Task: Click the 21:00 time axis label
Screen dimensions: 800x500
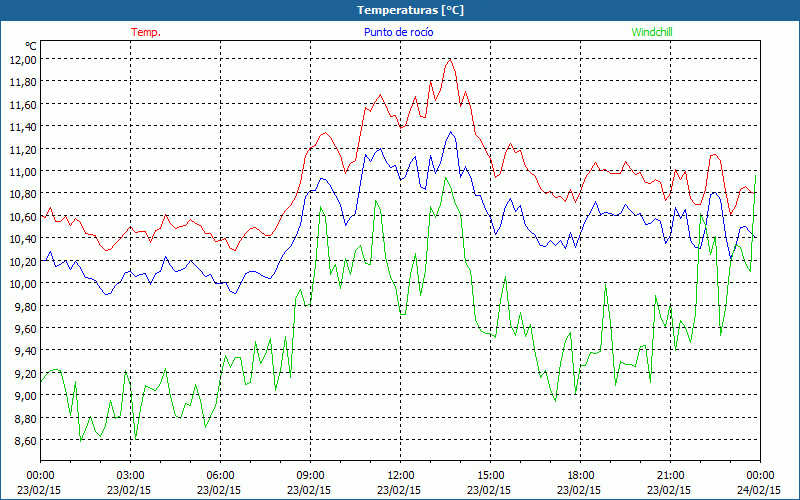Action: click(x=670, y=476)
